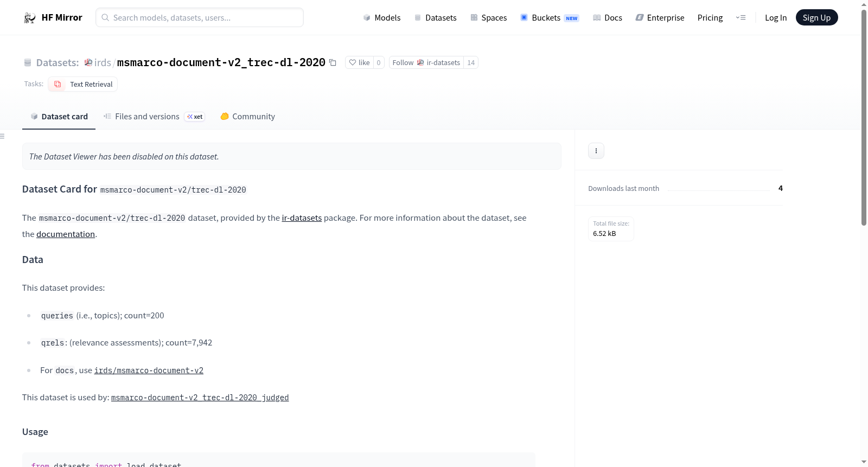
Task: Open the irds/msmarco-document-v2 docs link
Action: coord(149,370)
